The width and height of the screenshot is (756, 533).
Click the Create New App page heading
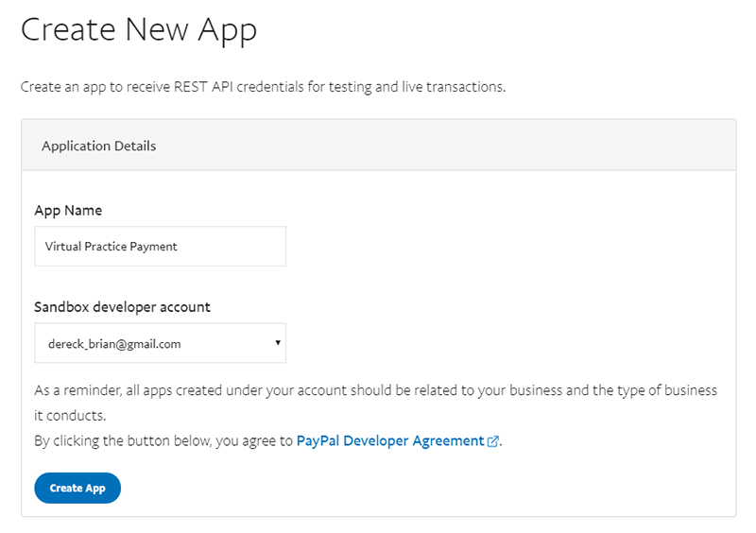click(x=139, y=30)
